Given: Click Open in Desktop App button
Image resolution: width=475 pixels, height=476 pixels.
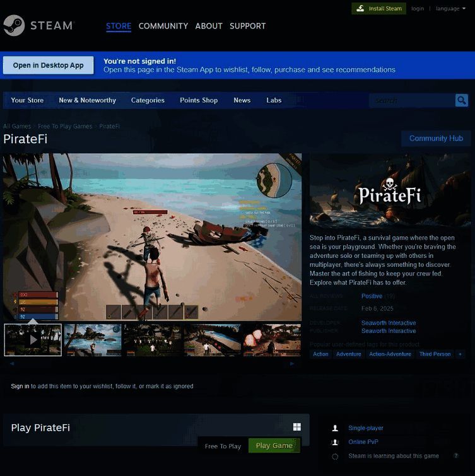Looking at the screenshot, I should click(x=48, y=66).
